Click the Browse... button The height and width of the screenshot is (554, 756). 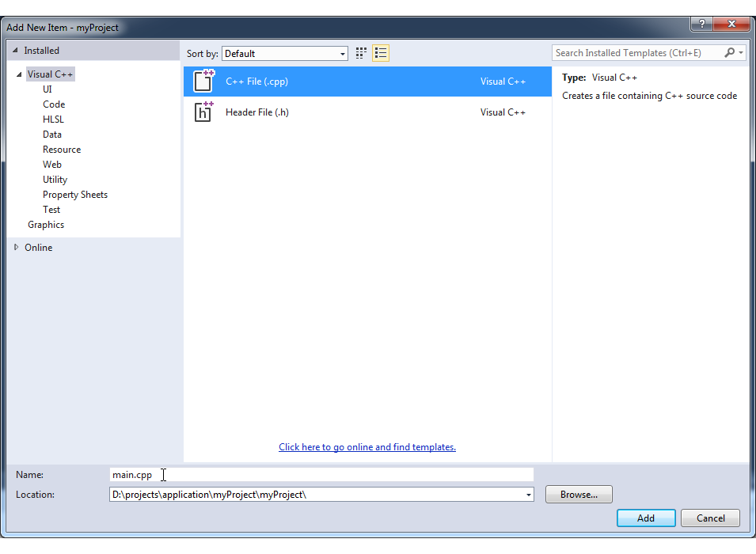tap(579, 494)
